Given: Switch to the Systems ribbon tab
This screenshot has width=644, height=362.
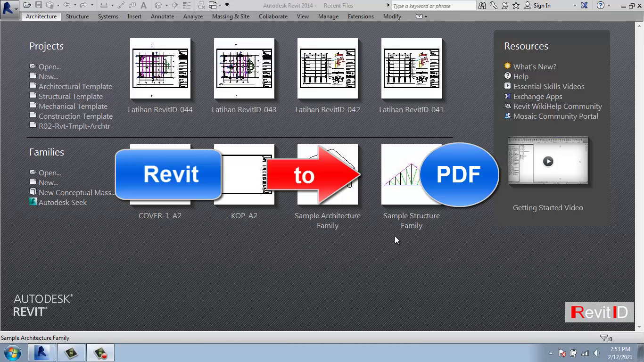Looking at the screenshot, I should pos(108,16).
